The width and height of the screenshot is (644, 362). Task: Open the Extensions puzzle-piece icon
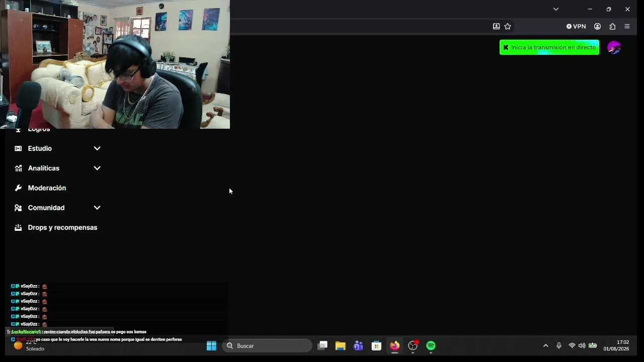612,26
